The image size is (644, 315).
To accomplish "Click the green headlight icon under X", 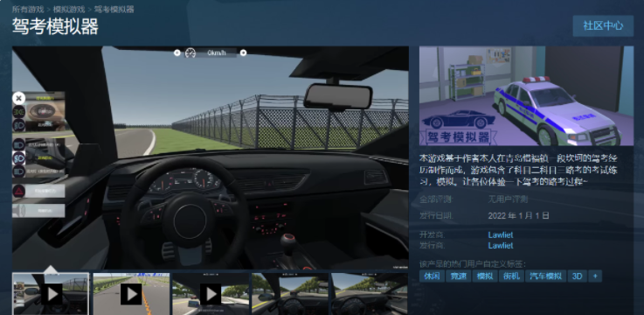I will point(19,111).
